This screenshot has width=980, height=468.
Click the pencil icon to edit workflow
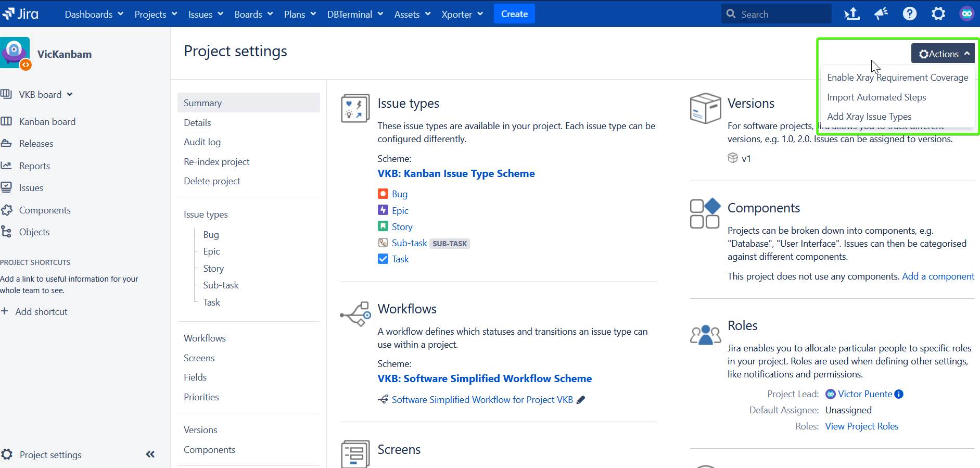coord(581,400)
